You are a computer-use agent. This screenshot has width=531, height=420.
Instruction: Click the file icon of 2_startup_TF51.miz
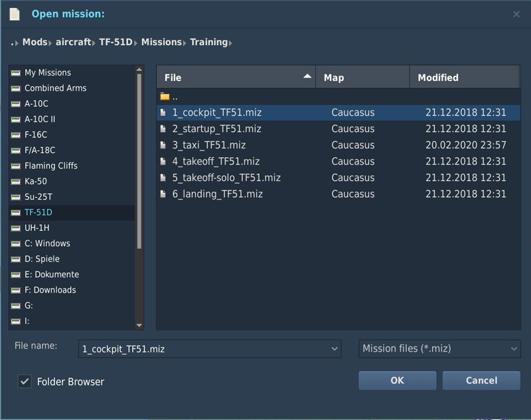tap(163, 129)
